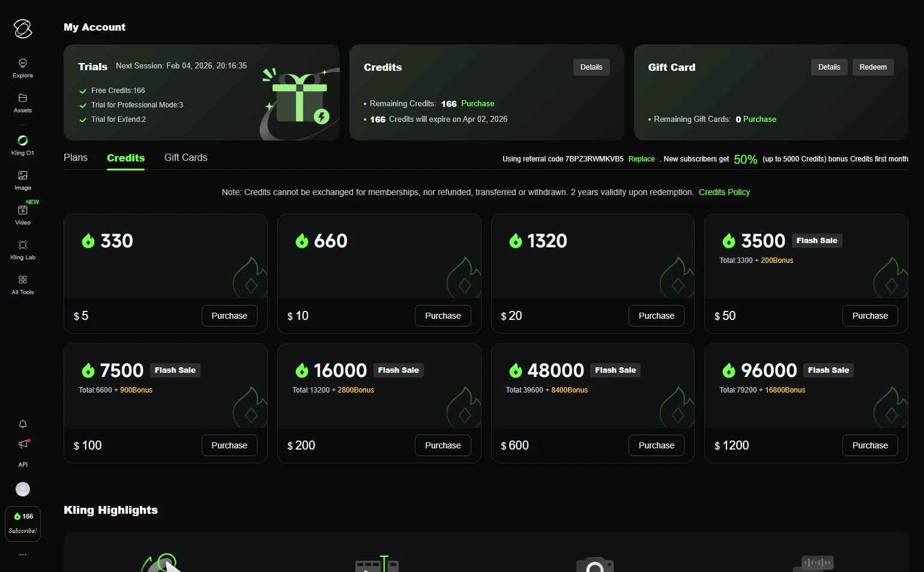Open the Explore section in the sidebar
Image resolution: width=924 pixels, height=572 pixels.
click(x=23, y=68)
